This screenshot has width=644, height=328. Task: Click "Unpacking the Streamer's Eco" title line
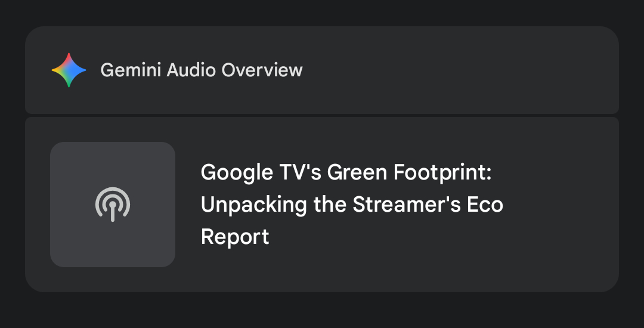(352, 205)
